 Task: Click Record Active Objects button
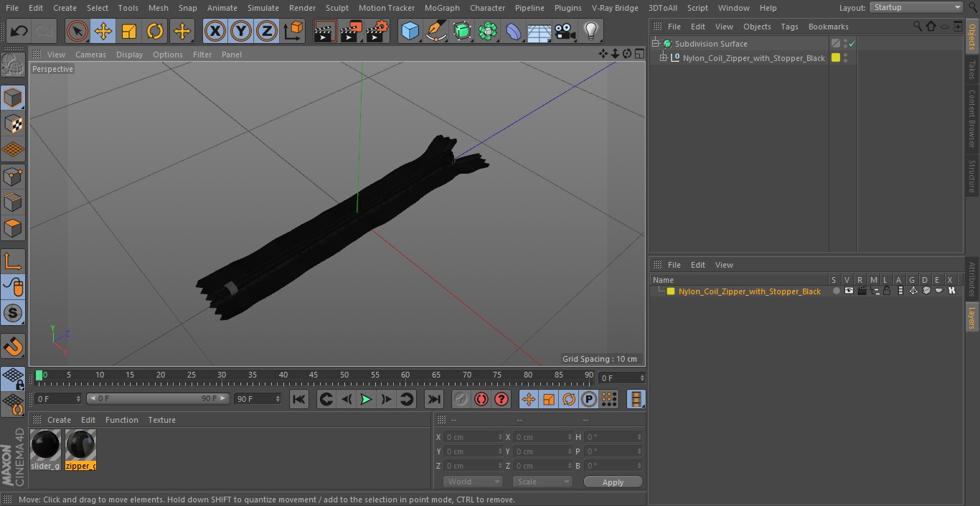[461, 399]
